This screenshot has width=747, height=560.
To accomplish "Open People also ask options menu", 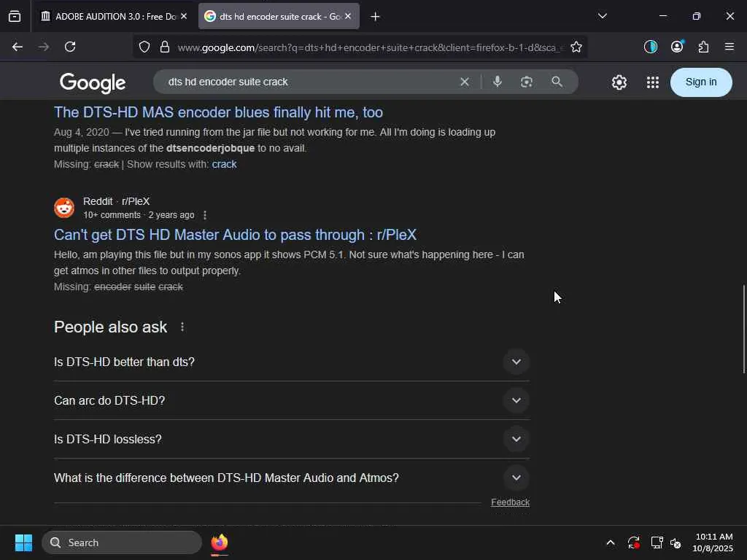I will click(182, 327).
